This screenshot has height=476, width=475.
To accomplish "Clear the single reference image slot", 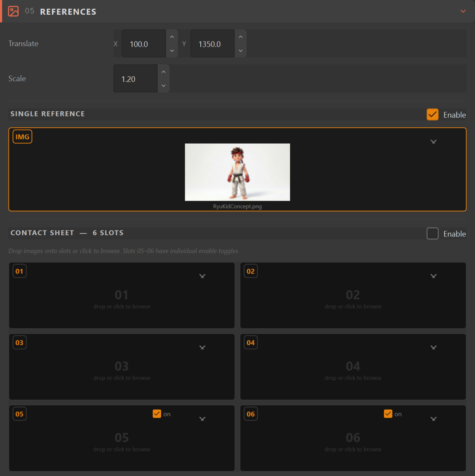I will tap(434, 142).
